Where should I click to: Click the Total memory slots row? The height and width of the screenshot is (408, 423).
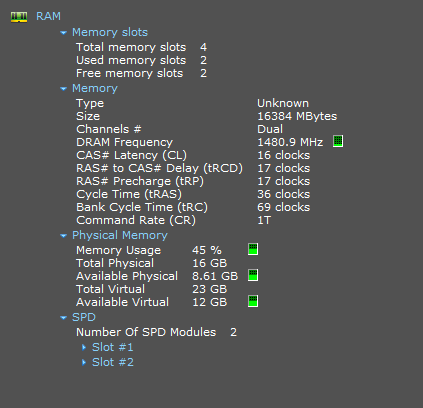(x=141, y=47)
